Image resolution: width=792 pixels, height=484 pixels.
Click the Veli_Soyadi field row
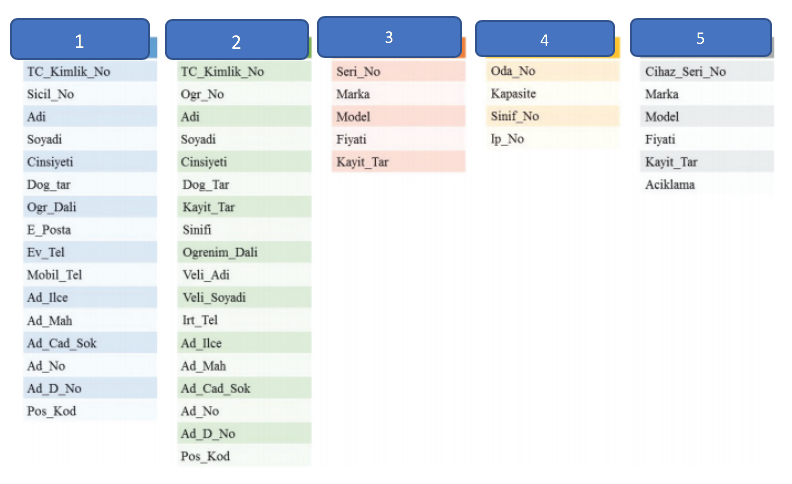[x=244, y=298]
